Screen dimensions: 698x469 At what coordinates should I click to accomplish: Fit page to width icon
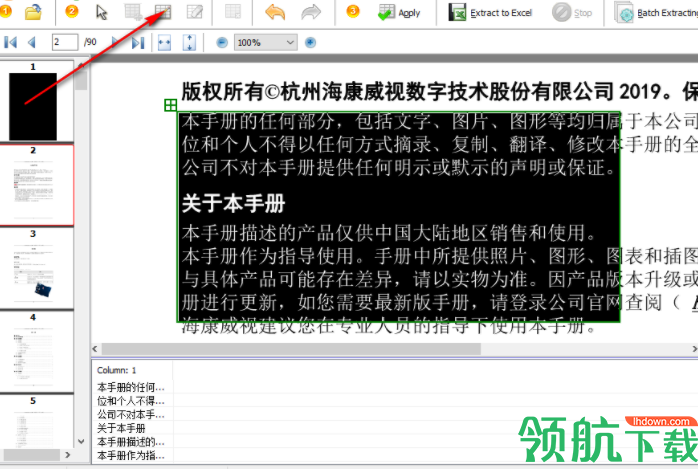coord(164,43)
